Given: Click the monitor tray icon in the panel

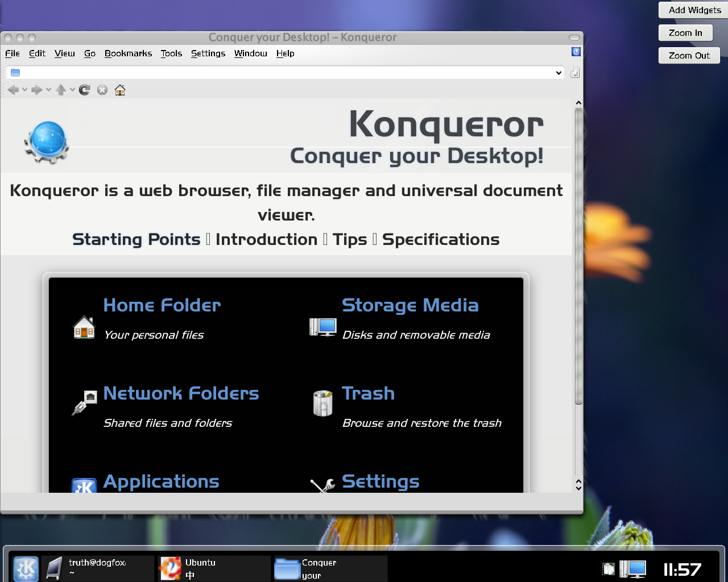Looking at the screenshot, I should click(x=632, y=569).
